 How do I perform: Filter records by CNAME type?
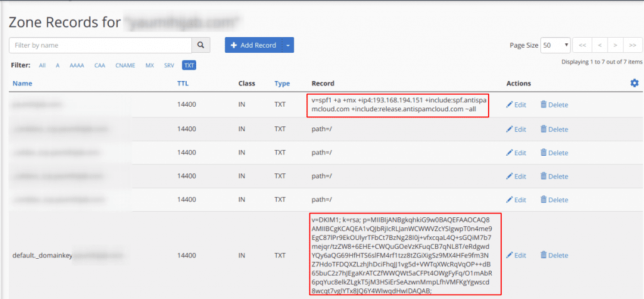click(126, 65)
